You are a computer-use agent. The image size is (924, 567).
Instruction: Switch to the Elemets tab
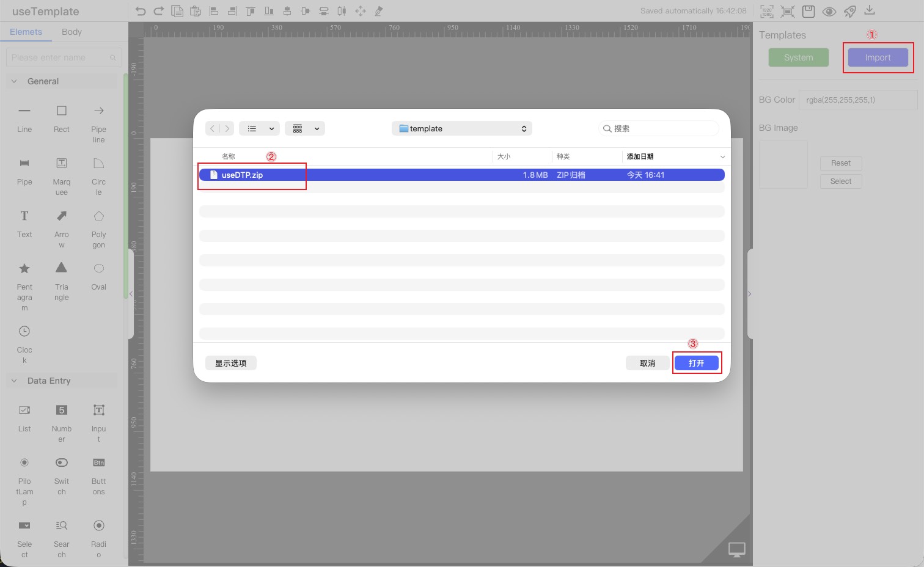click(26, 31)
